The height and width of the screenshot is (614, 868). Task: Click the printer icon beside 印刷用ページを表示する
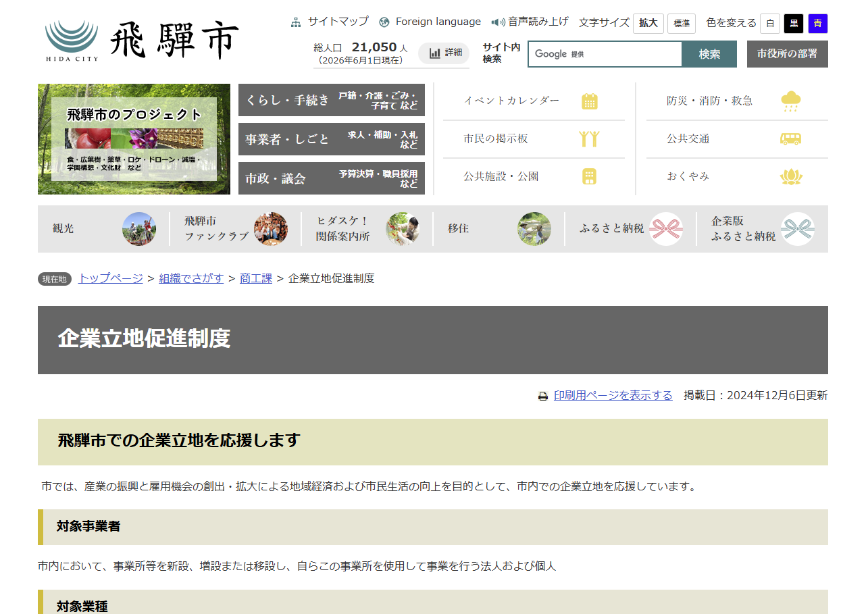point(543,396)
